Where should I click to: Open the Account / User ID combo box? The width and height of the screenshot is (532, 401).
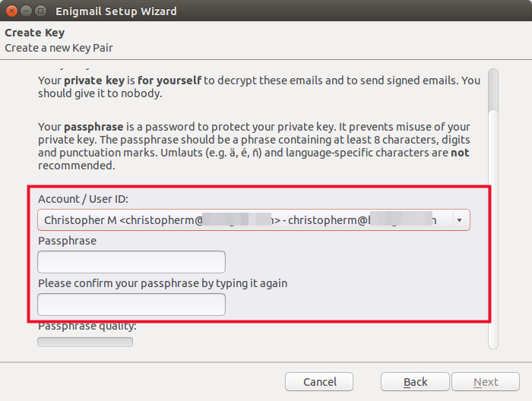243,219
